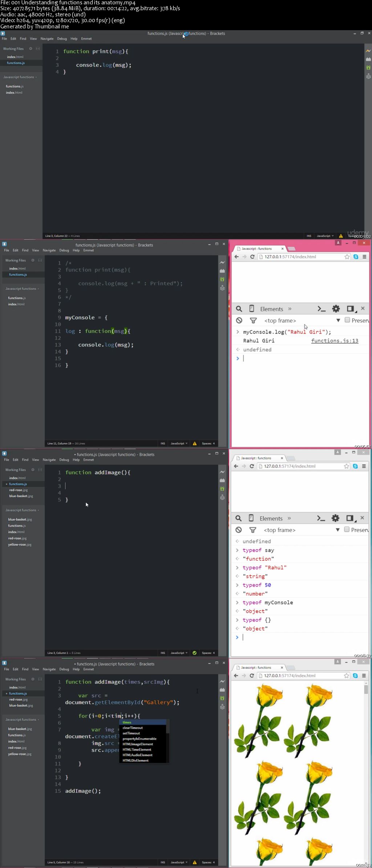Toggle device mode icon in typeof DevTools
372x868 pixels.
tap(251, 518)
